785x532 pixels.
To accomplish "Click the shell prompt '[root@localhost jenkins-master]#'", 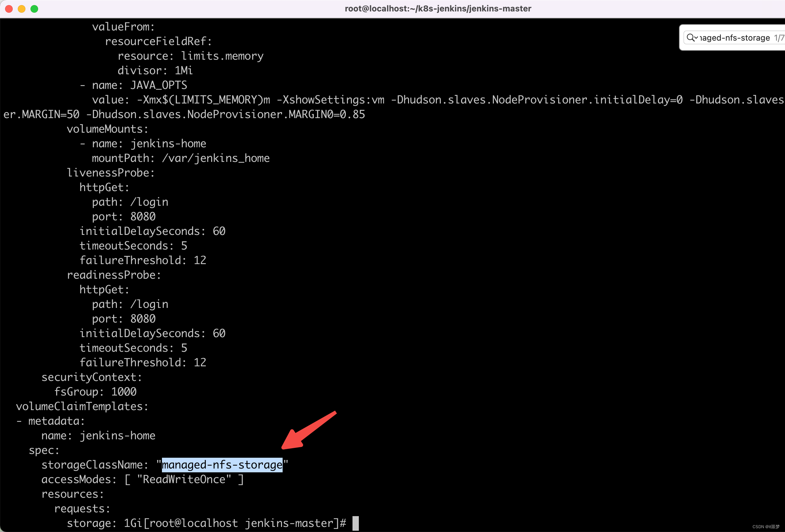I will [245, 523].
